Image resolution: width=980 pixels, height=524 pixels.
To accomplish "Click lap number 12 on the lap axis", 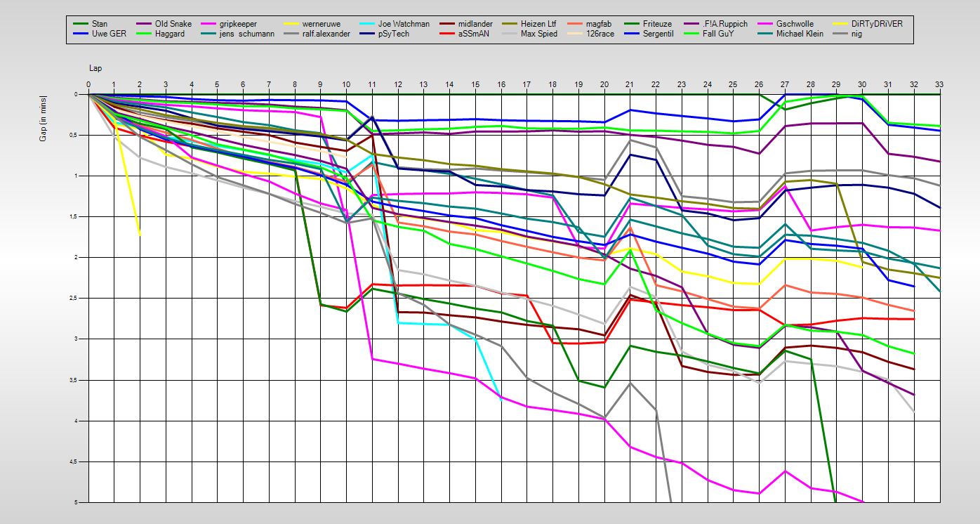I will point(398,84).
